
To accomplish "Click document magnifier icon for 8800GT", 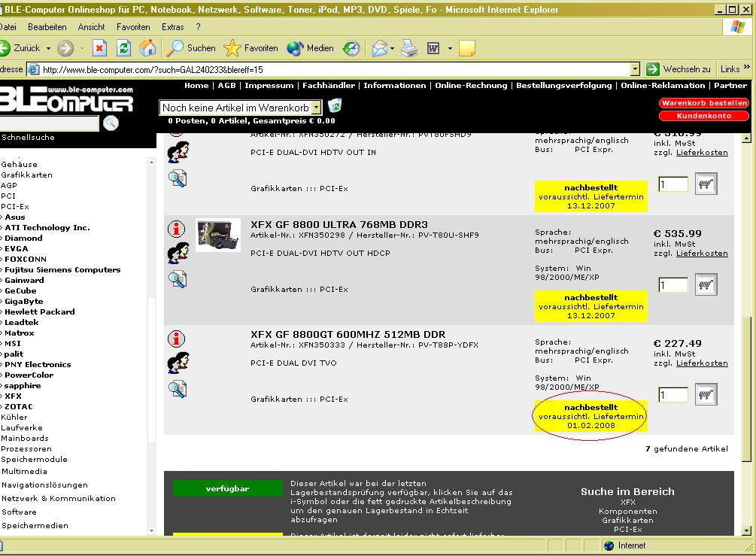I will tap(178, 389).
